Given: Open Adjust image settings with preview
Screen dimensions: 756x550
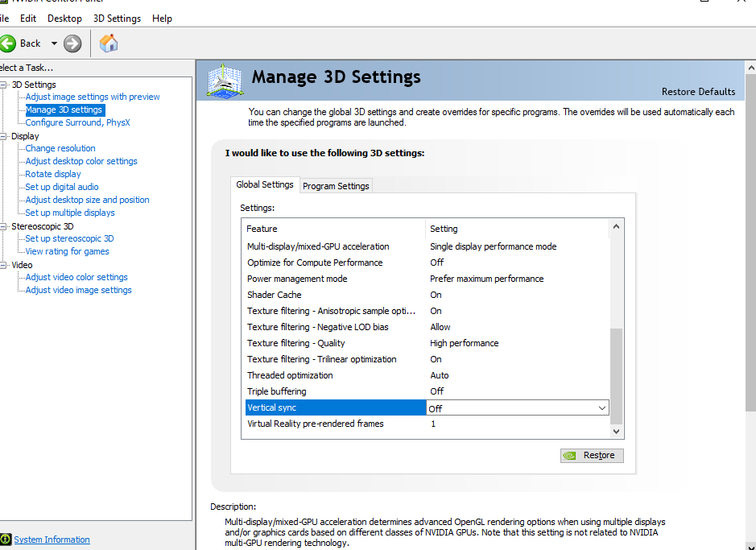Looking at the screenshot, I should [93, 97].
